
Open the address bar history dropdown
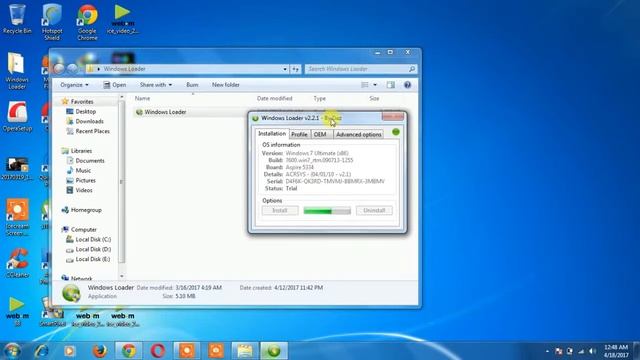285,69
